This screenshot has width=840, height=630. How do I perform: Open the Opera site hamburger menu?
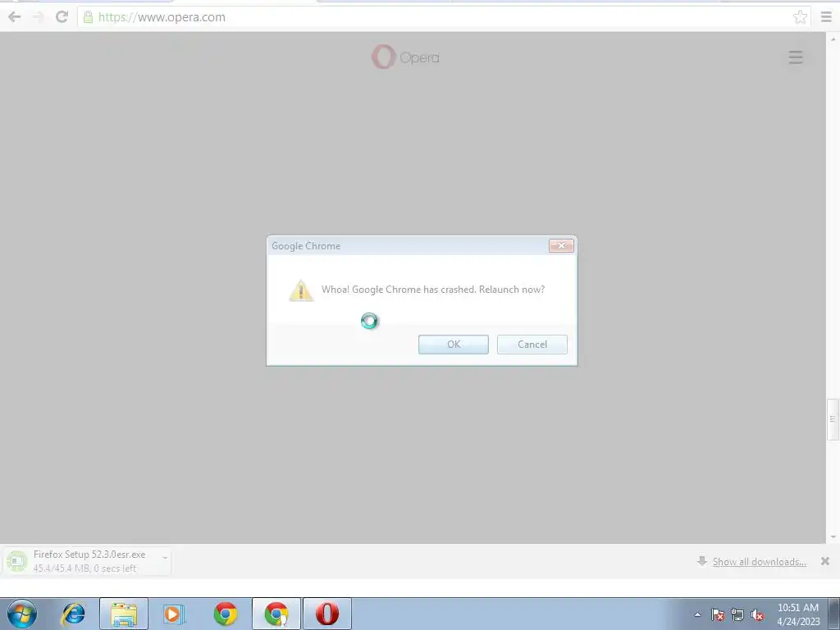(x=796, y=57)
